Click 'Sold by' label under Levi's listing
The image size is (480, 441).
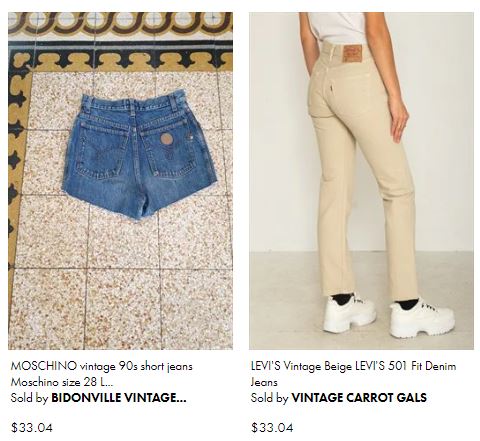tap(270, 398)
